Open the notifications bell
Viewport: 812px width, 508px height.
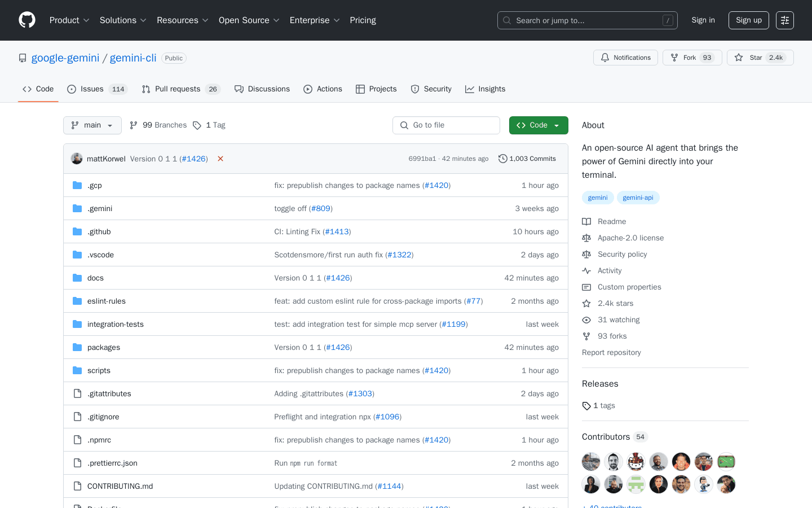[x=604, y=57]
